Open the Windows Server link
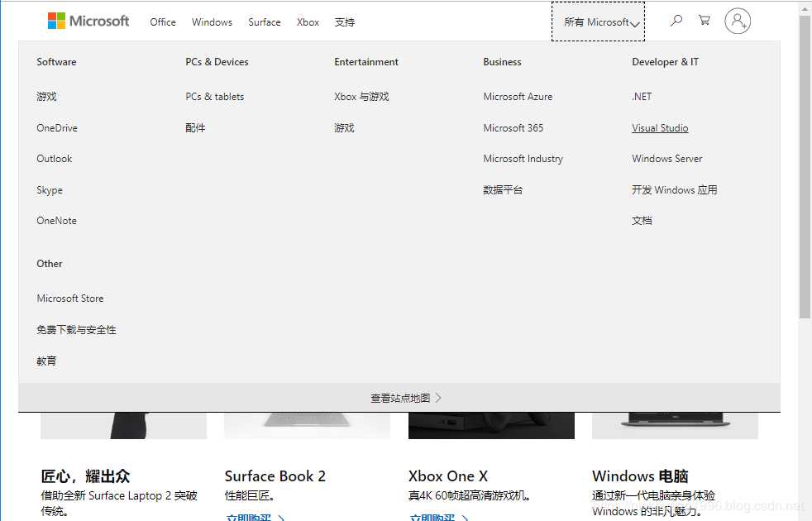 (x=667, y=159)
